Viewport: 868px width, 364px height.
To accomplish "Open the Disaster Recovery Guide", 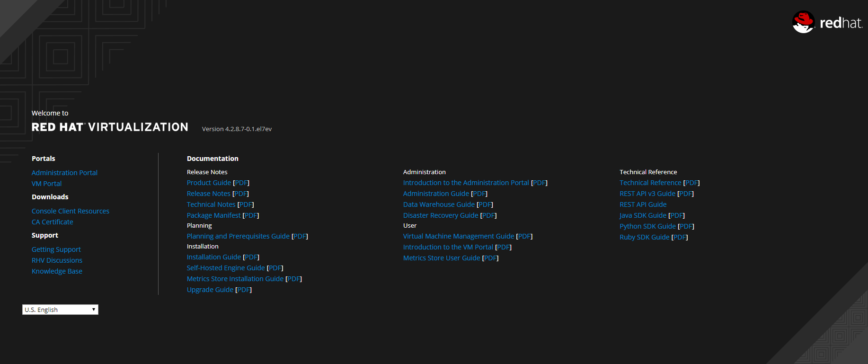I will click(x=440, y=215).
